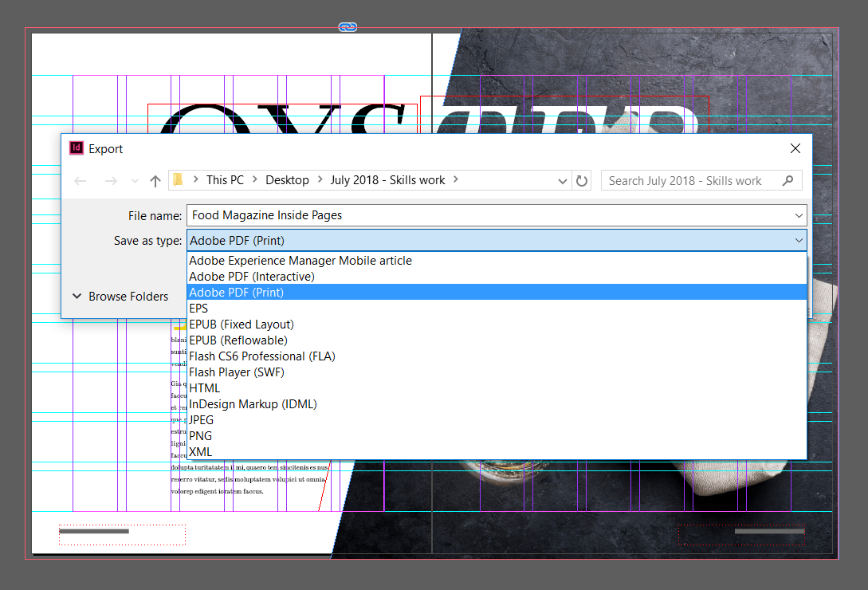Screen dimensions: 868x590
Task: Choose EPS export format
Action: pos(497,308)
